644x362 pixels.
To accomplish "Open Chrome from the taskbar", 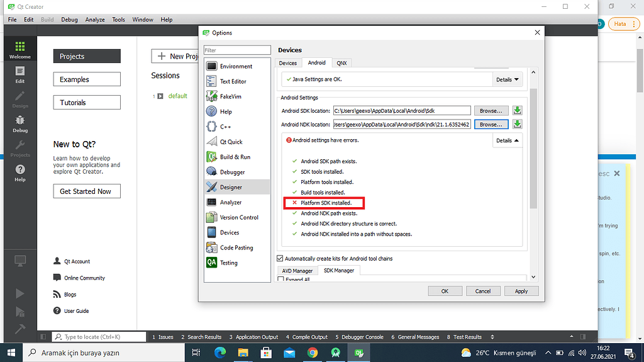I will point(313,353).
